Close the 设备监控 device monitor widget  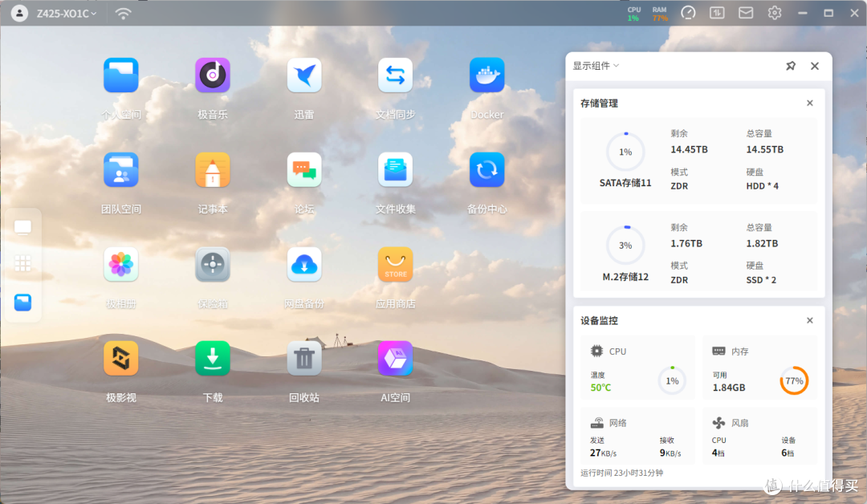809,320
